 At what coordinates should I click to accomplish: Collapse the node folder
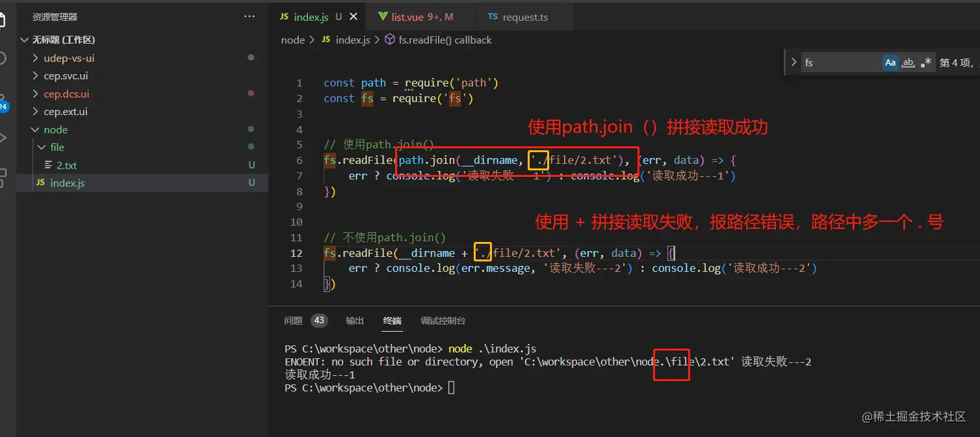[36, 129]
